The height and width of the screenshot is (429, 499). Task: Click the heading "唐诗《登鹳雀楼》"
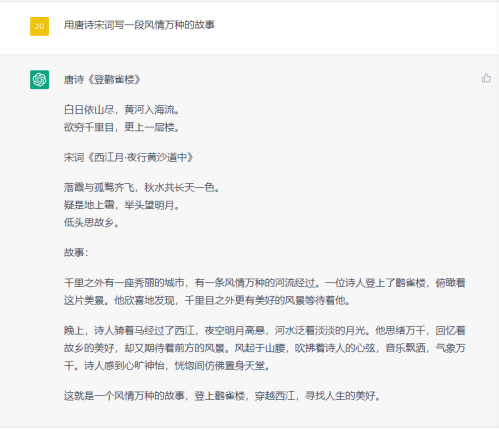pyautogui.click(x=102, y=80)
